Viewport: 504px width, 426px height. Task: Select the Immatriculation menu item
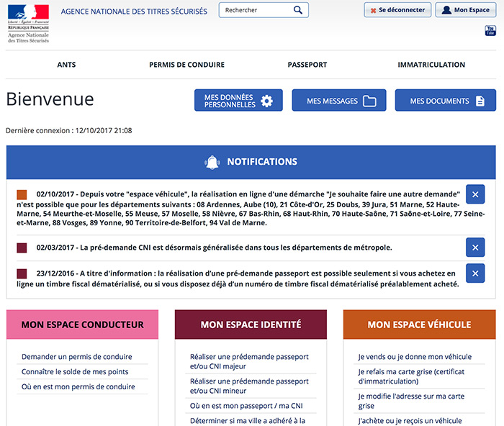(x=431, y=65)
